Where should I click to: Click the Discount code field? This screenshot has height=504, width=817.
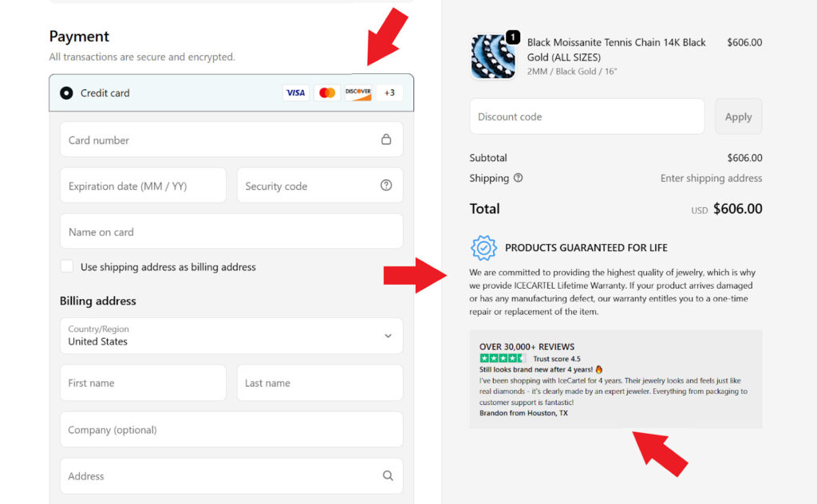[x=586, y=116]
